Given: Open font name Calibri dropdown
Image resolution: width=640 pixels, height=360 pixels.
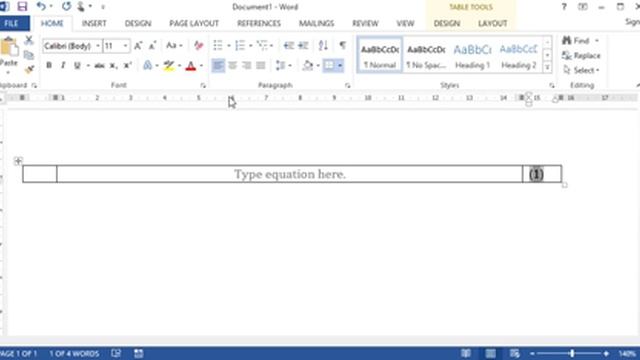Looking at the screenshot, I should point(98,46).
